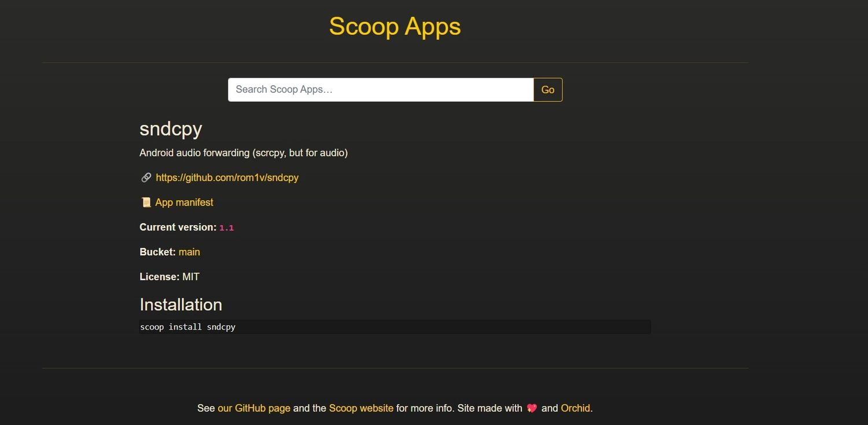868x425 pixels.
Task: Focus the Search Scoop Apps field
Action: coord(381,90)
